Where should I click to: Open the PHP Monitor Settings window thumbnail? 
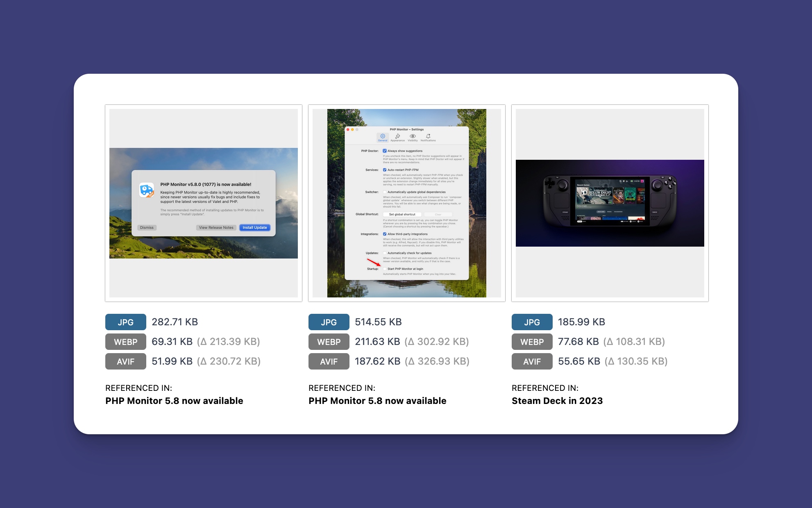point(407,203)
